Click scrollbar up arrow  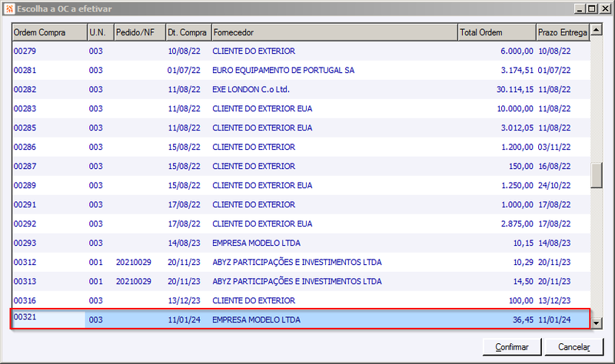597,29
